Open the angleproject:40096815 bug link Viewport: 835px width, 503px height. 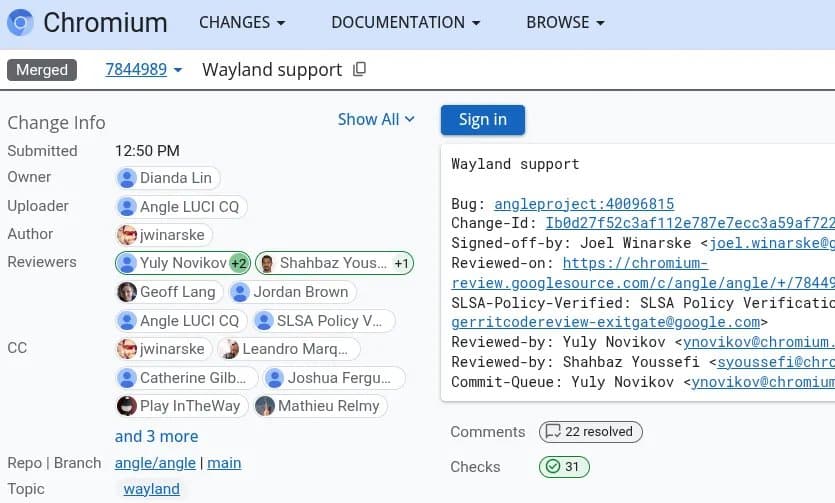point(584,204)
